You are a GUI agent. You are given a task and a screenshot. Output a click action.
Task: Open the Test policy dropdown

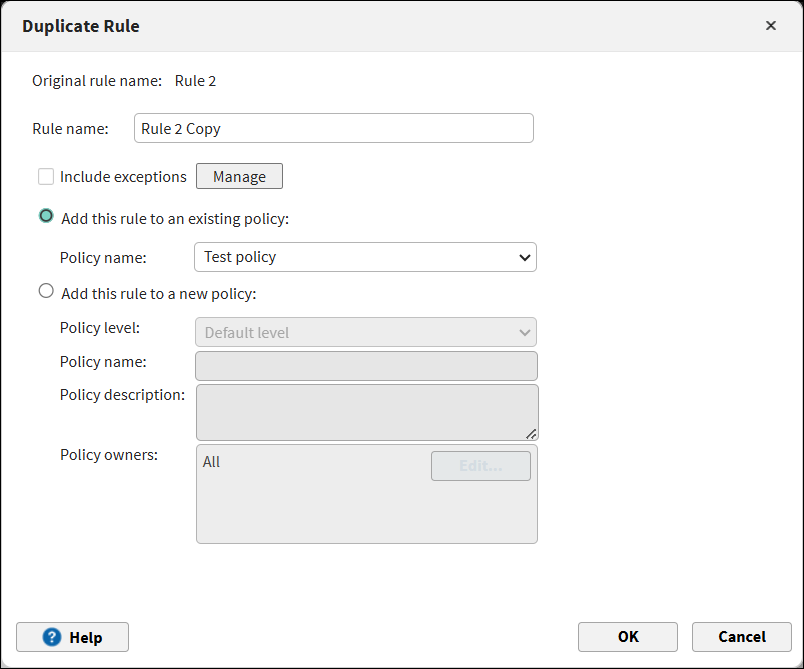(x=364, y=257)
